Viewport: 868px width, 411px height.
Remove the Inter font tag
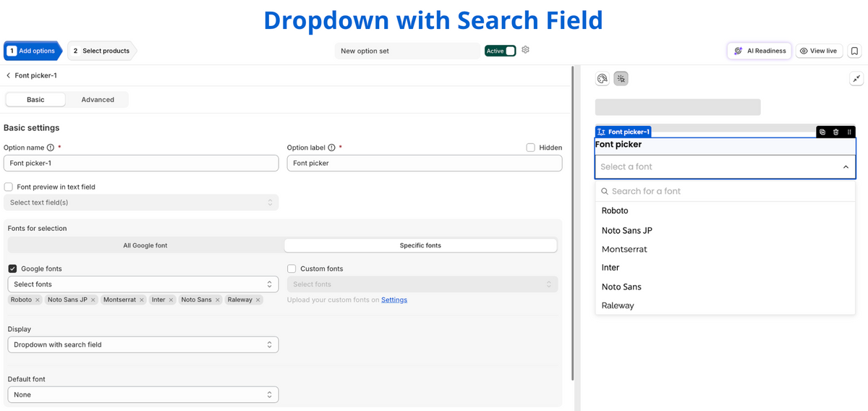[171, 300]
